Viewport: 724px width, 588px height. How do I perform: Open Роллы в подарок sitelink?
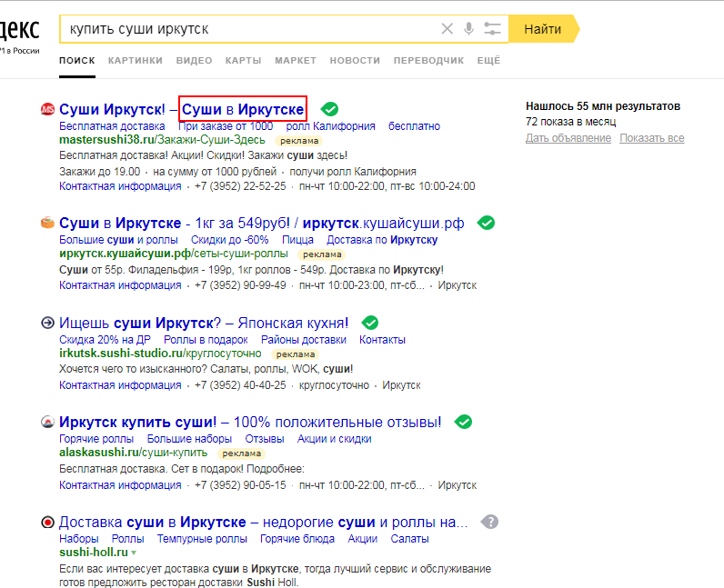(206, 340)
